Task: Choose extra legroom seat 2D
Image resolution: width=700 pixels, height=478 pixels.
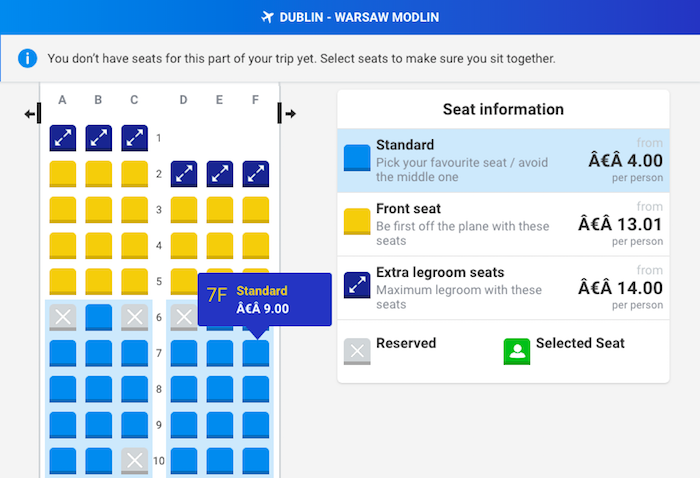Action: 184,174
